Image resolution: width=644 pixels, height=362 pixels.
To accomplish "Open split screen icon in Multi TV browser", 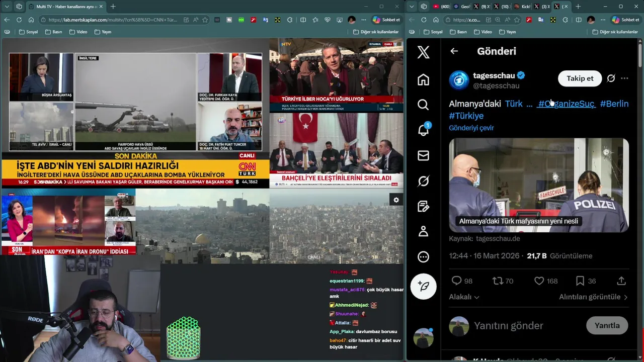I will point(303,20).
